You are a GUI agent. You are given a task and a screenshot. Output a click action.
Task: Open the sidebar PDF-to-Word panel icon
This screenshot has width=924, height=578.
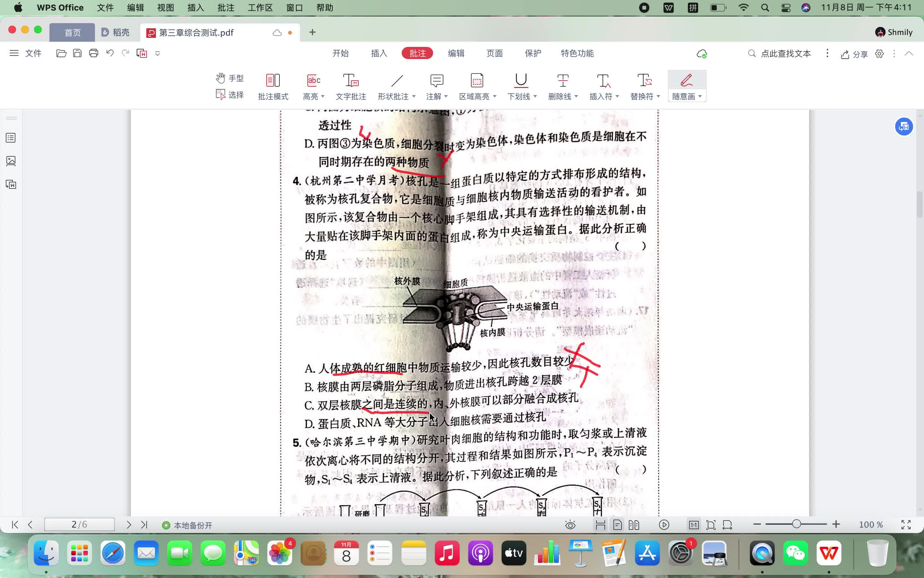11,185
